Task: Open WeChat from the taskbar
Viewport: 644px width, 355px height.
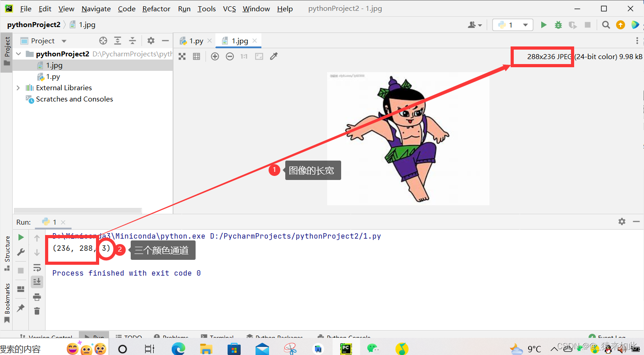Action: (x=372, y=349)
